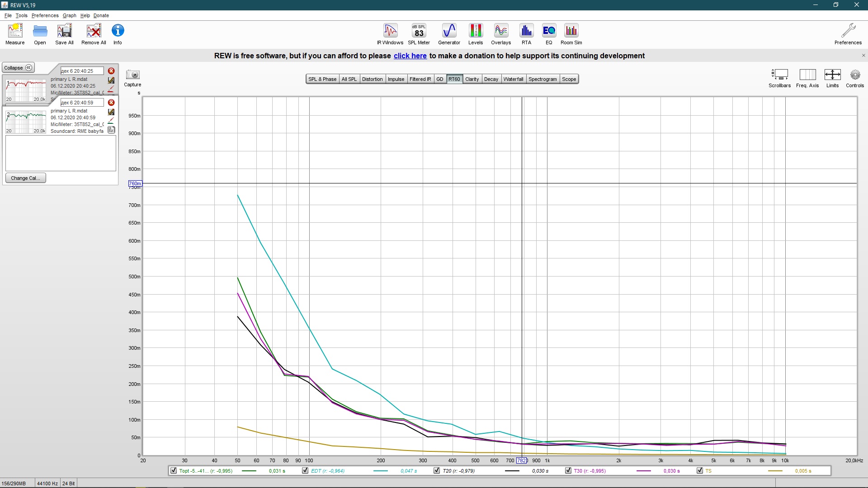Click the Change Cal... button
Screen dimensions: 868x488
[x=26, y=178]
